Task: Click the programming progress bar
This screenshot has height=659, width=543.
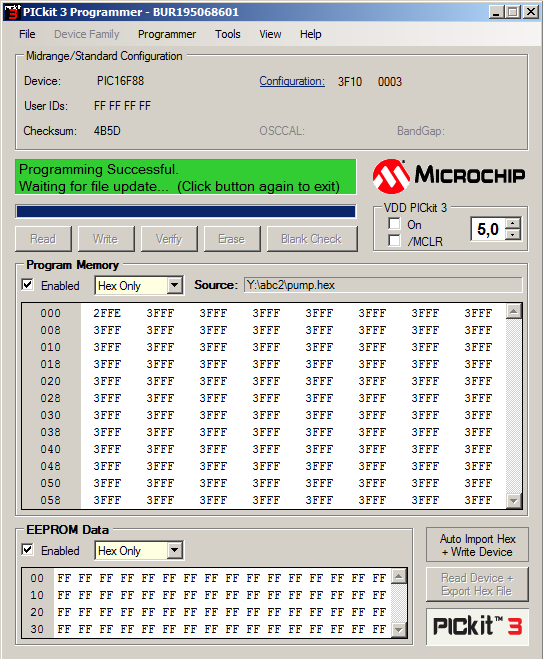Action: point(186,211)
